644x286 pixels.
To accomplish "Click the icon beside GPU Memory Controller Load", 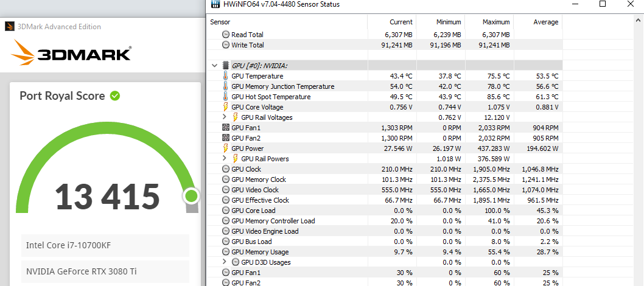I will pyautogui.click(x=225, y=221).
